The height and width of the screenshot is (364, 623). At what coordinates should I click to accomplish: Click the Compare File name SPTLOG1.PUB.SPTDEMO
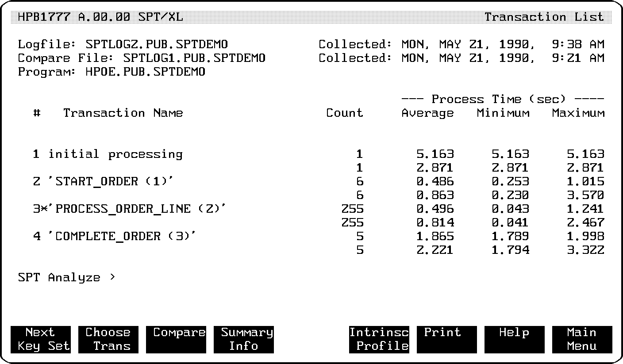pyautogui.click(x=194, y=58)
